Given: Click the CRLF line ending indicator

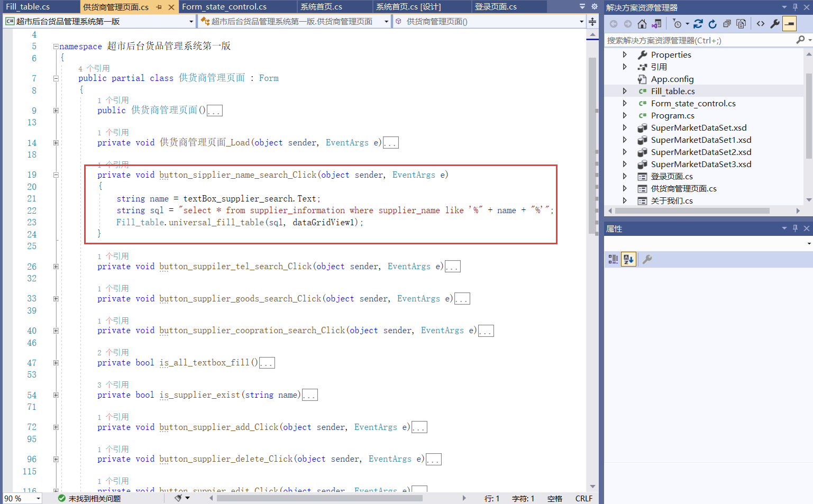Looking at the screenshot, I should point(584,498).
